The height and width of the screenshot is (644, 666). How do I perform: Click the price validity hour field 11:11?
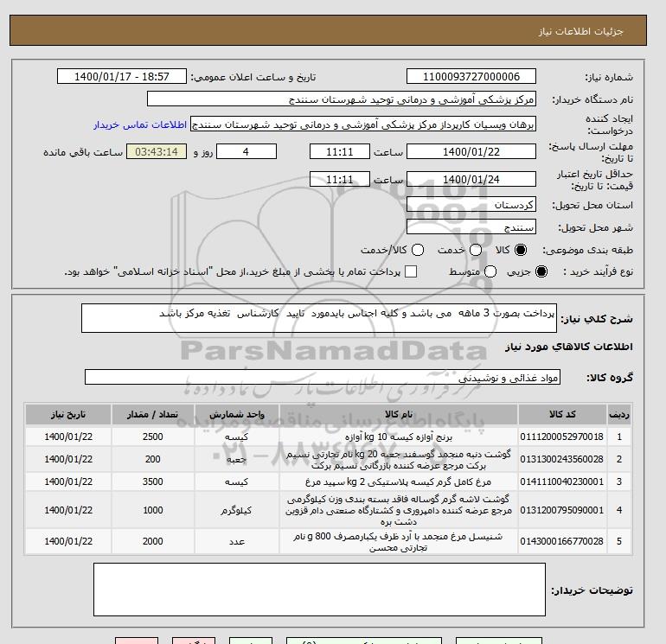coord(340,179)
